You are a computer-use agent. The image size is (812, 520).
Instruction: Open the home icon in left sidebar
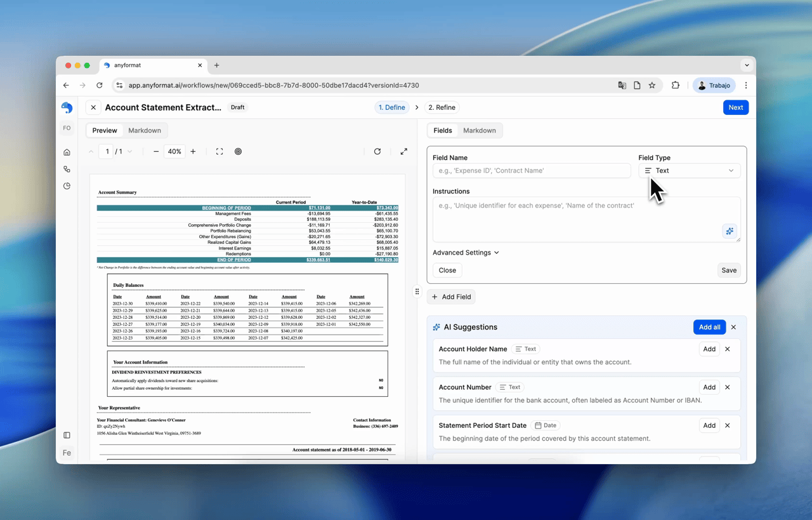coord(67,152)
